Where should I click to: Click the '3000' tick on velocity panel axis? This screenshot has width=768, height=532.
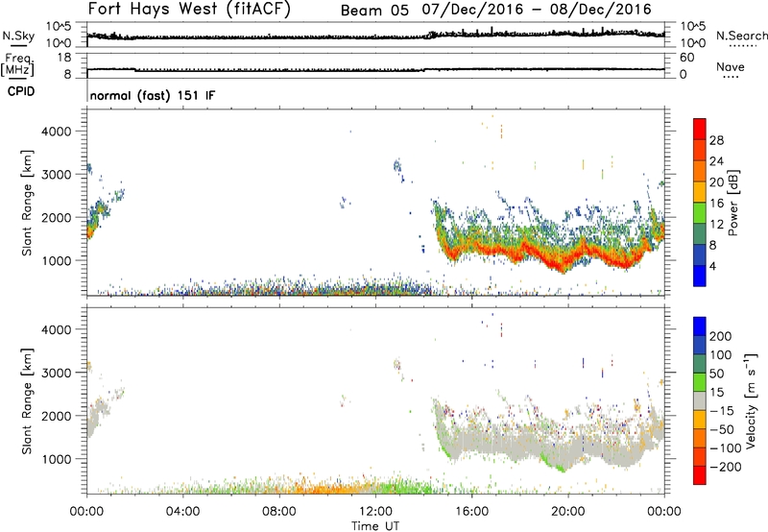click(57, 373)
